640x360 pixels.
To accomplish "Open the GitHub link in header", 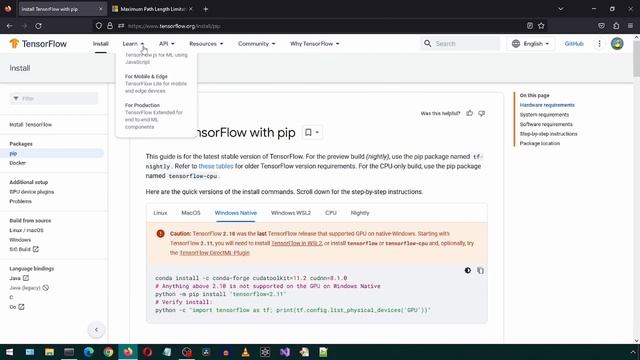I will click(x=574, y=43).
